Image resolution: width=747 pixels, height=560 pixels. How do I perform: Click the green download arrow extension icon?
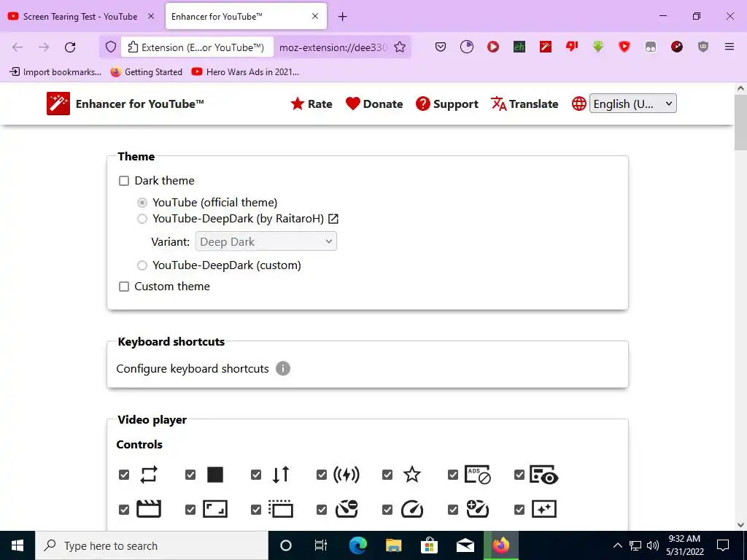click(x=598, y=47)
